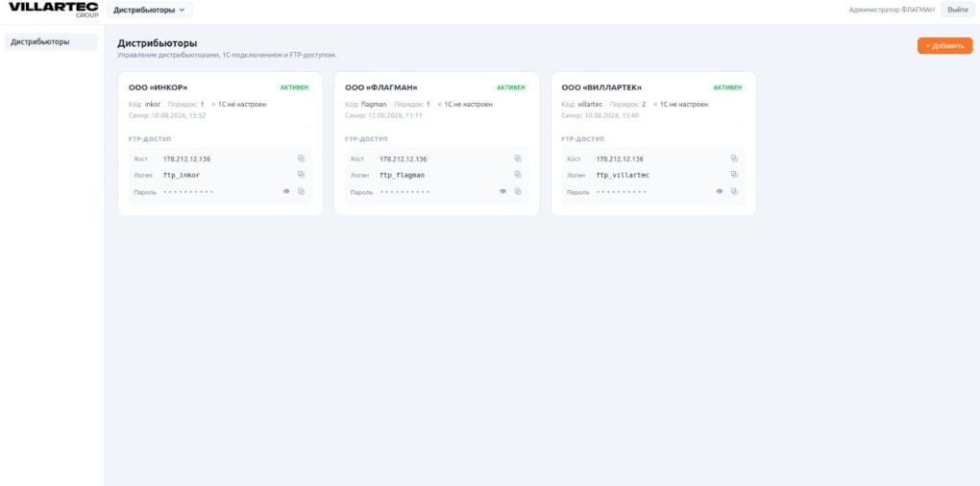Click the Выйти logout button
Viewport: 980px width, 486px height.
point(958,10)
